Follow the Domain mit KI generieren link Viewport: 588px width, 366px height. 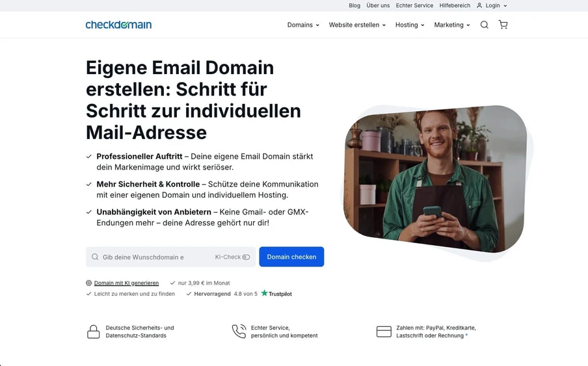pos(126,283)
